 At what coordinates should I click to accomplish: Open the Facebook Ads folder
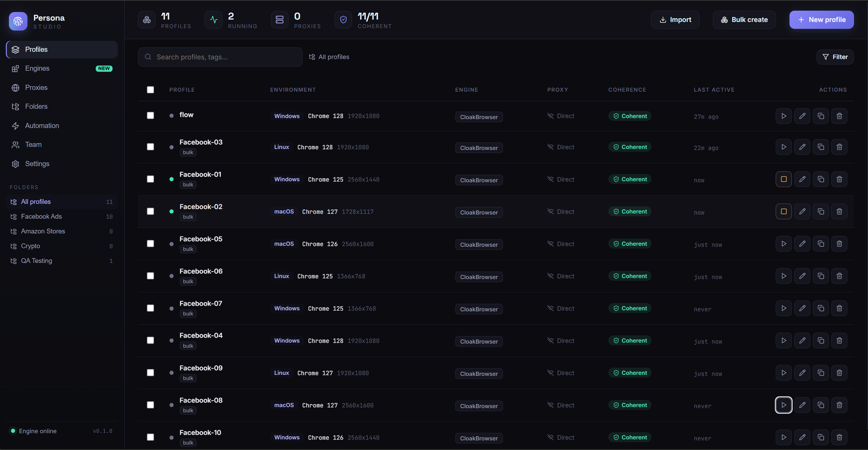[x=62, y=216]
